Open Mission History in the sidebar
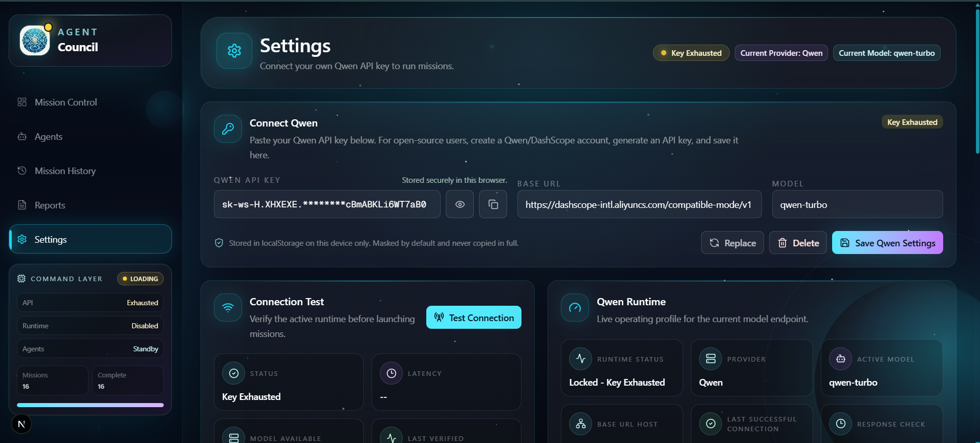Image resolution: width=980 pixels, height=443 pixels. coord(91,171)
